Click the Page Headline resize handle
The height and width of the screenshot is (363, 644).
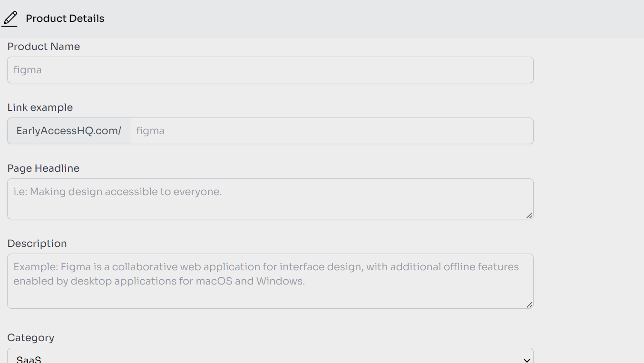(529, 215)
